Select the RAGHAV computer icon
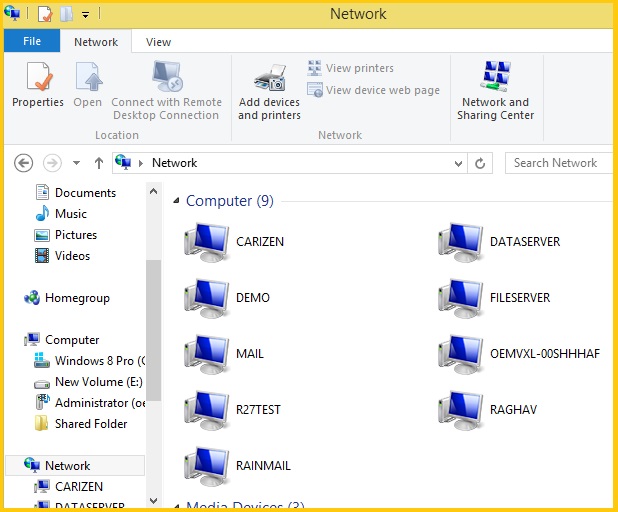The image size is (618, 512). (x=460, y=410)
